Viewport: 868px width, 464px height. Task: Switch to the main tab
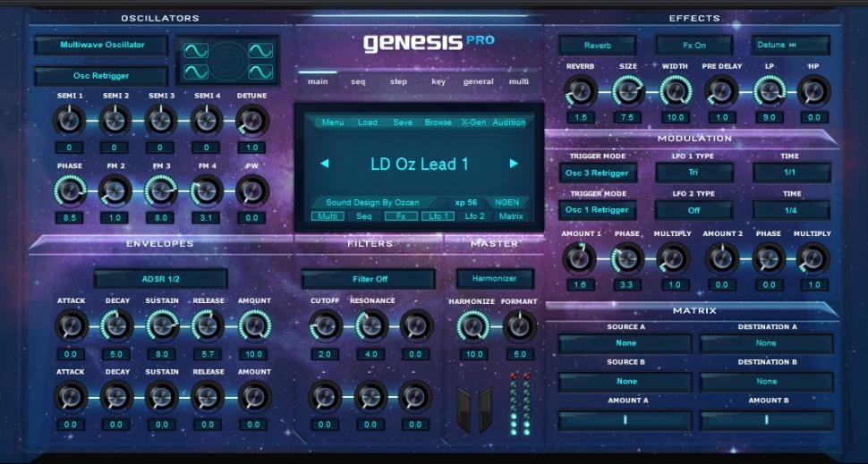318,82
